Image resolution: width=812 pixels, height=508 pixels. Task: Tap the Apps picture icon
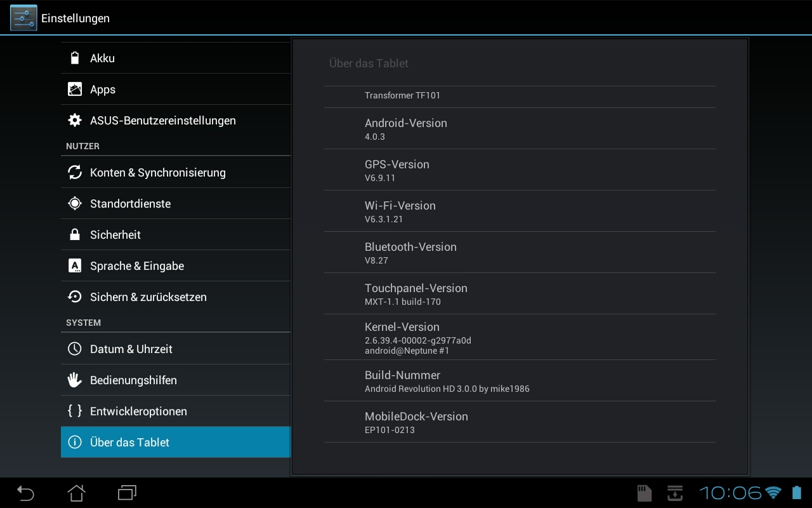click(x=75, y=89)
